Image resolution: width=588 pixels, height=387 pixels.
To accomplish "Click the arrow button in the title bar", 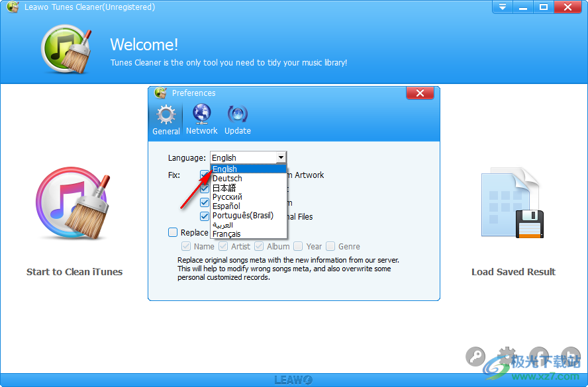I will tap(502, 7).
